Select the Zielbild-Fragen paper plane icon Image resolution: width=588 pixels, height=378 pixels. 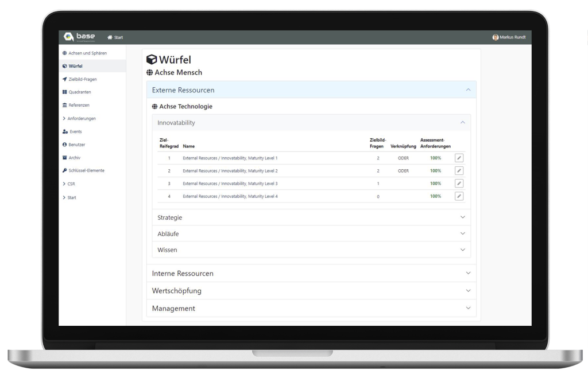65,79
